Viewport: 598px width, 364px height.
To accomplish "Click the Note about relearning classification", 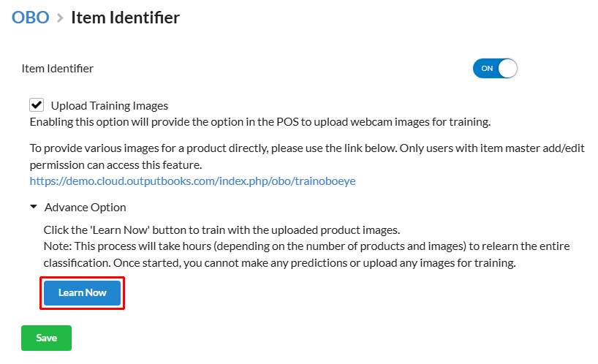I will pos(306,254).
